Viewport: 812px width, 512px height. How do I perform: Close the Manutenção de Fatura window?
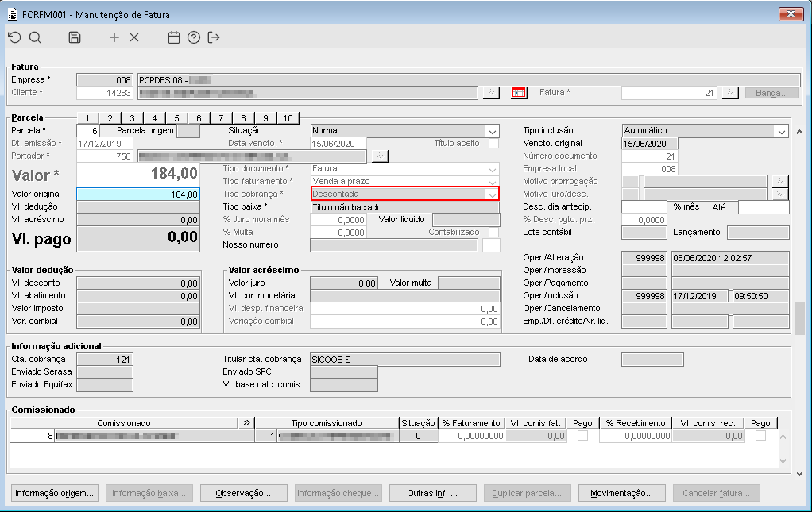tap(791, 14)
